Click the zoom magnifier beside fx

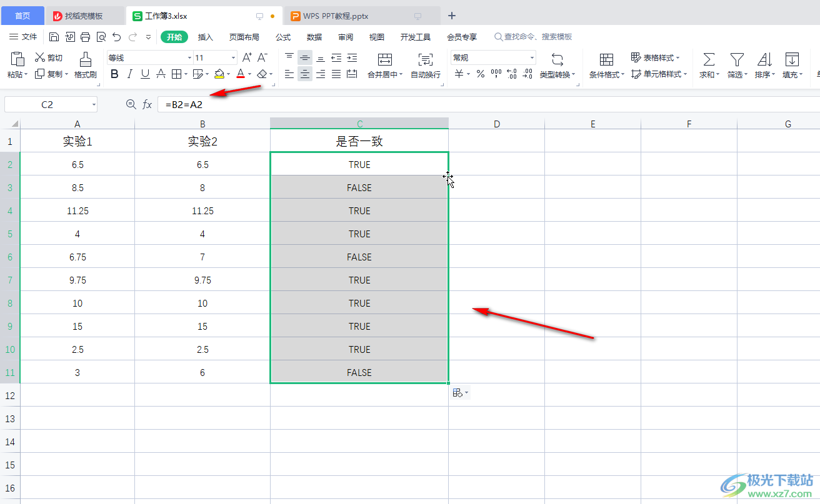point(131,104)
